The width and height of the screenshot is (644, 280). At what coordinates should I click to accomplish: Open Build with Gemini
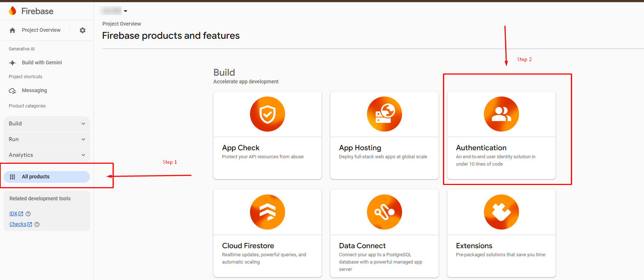42,63
